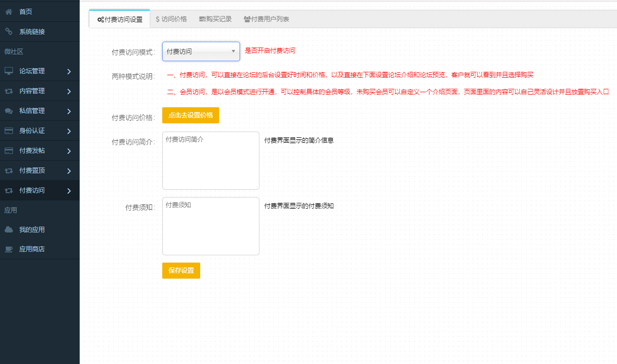617x364 pixels.
Task: Collapse the 付费访问 sidebar chevron
Action: (x=69, y=191)
